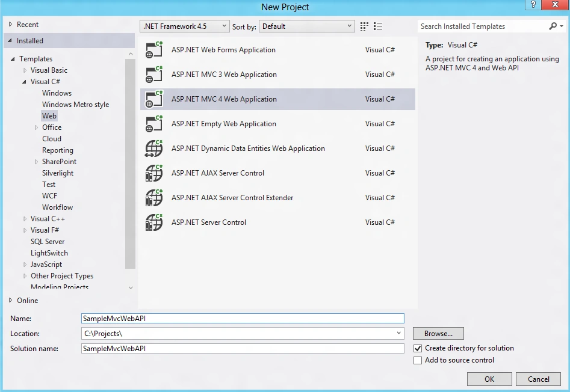Click the ASP.NET Empty Web Application icon
Image resolution: width=570 pixels, height=392 pixels.
coord(153,124)
